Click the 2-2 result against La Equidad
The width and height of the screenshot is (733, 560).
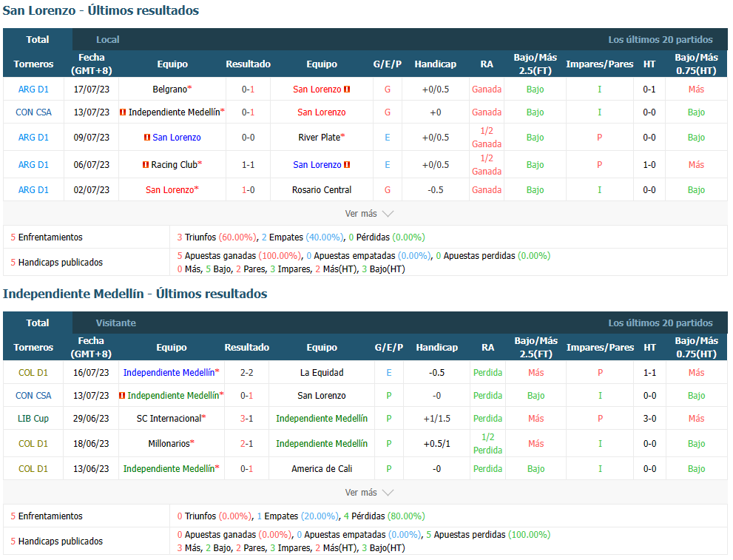(x=246, y=373)
